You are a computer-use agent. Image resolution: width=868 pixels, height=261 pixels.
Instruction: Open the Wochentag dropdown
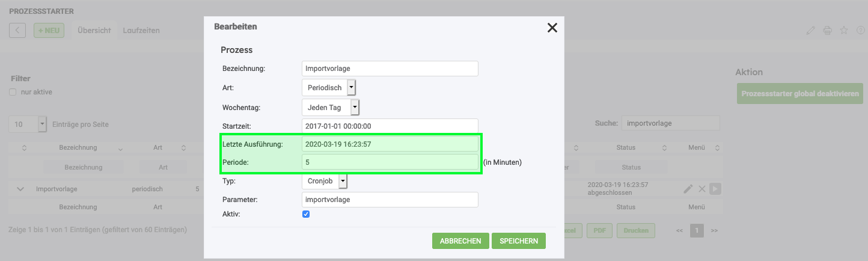click(355, 108)
